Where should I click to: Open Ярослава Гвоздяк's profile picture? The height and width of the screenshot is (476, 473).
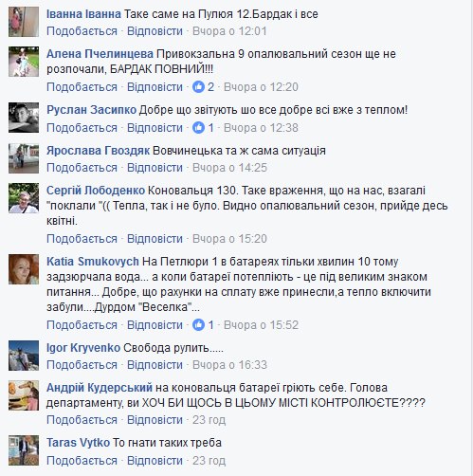(x=24, y=158)
